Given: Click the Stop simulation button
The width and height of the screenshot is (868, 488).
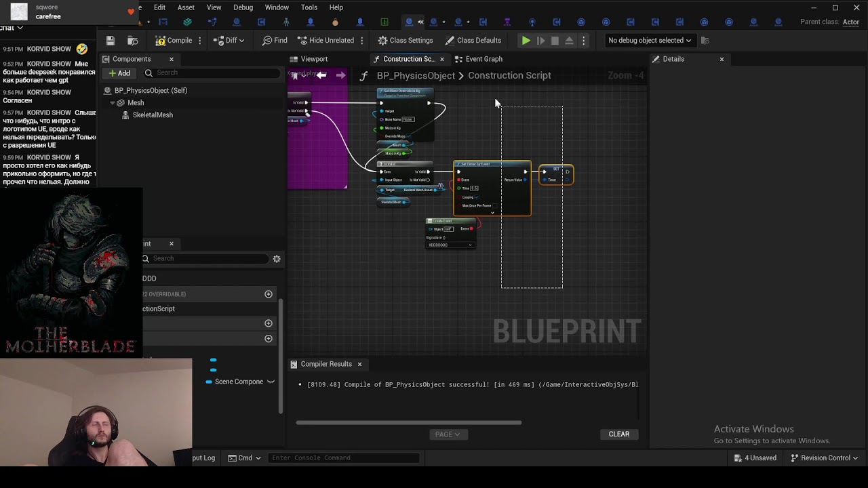Looking at the screenshot, I should (x=555, y=41).
